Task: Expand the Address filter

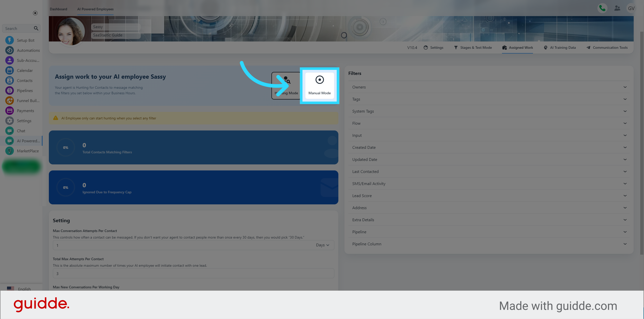Action: [x=489, y=208]
